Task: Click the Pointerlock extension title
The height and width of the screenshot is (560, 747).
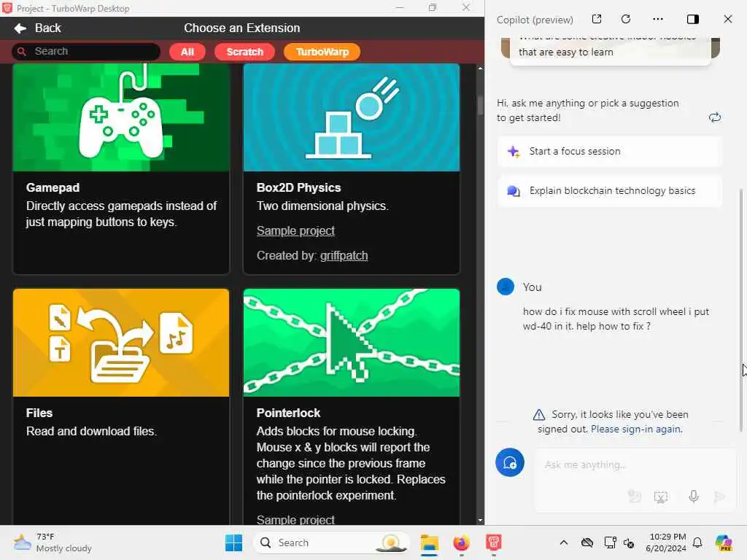Action: pos(288,413)
